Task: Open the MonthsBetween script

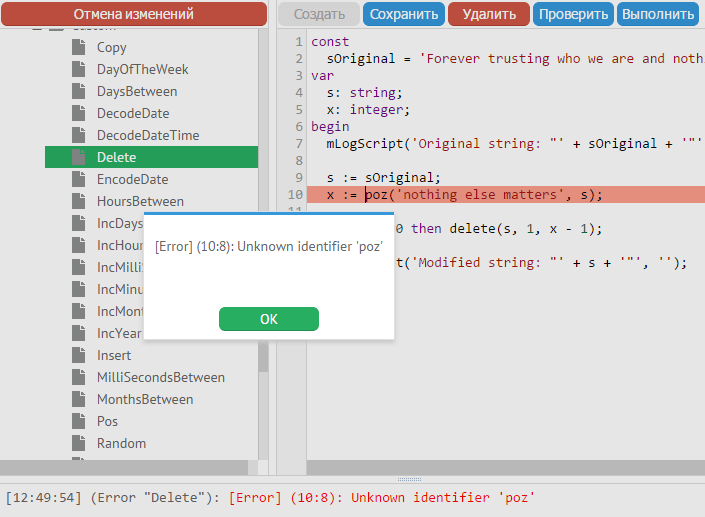Action: pos(145,400)
